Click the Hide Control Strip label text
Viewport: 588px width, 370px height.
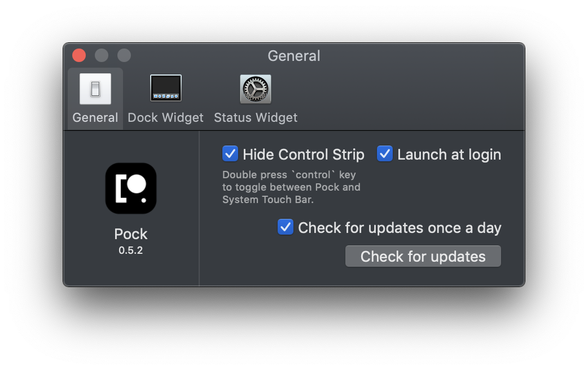tap(304, 155)
